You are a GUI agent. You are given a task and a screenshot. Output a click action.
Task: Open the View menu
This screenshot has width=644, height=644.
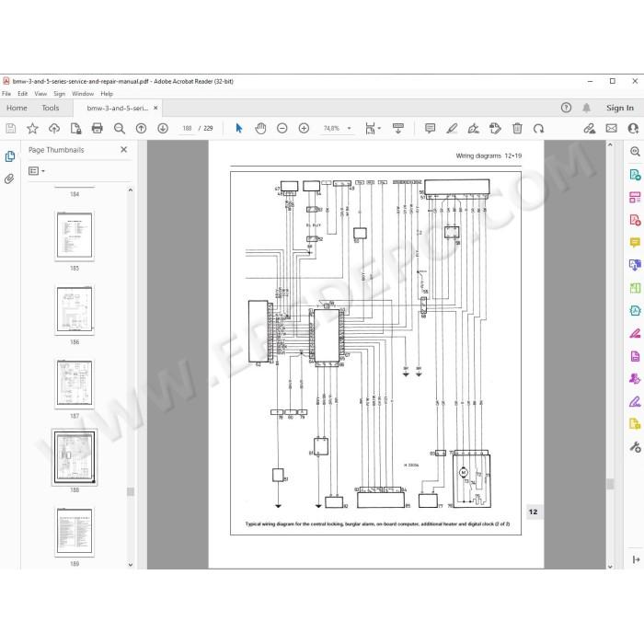(40, 94)
